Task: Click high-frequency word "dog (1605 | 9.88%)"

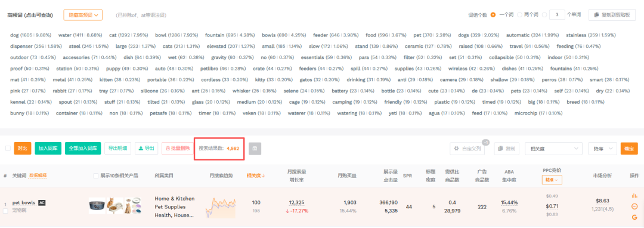Action: (31, 35)
